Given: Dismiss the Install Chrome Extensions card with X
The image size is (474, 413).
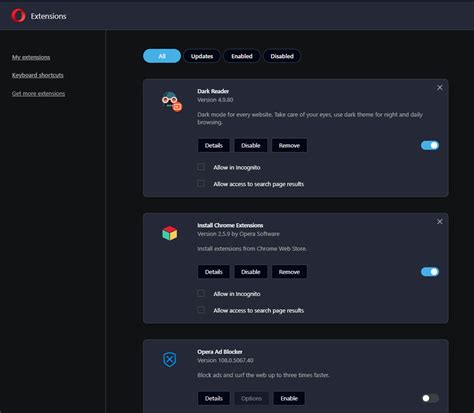Looking at the screenshot, I should pyautogui.click(x=440, y=222).
